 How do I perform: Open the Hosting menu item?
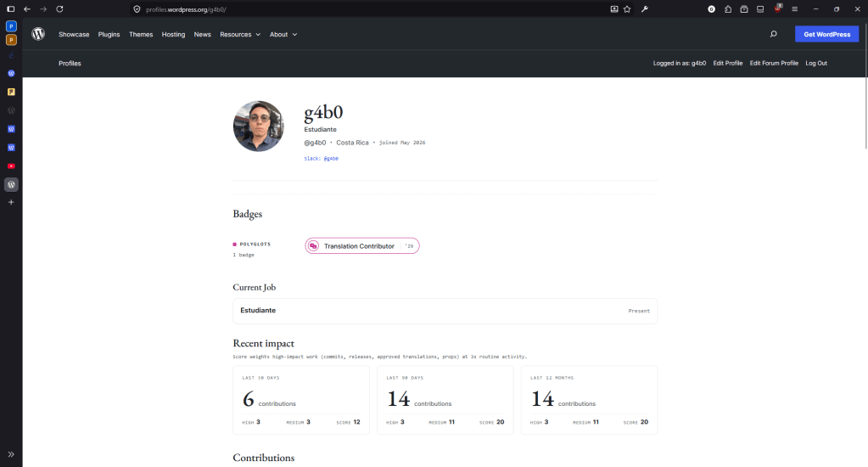coord(173,34)
